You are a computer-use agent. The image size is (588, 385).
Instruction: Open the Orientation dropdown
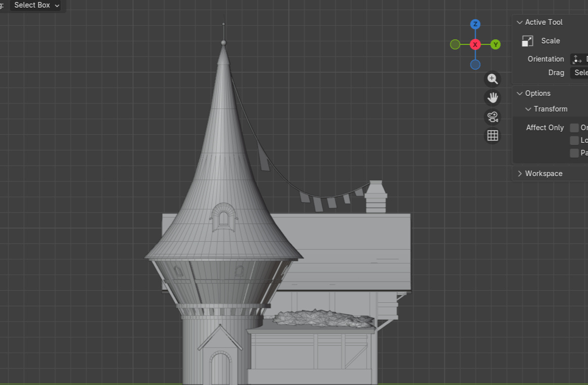pos(579,59)
